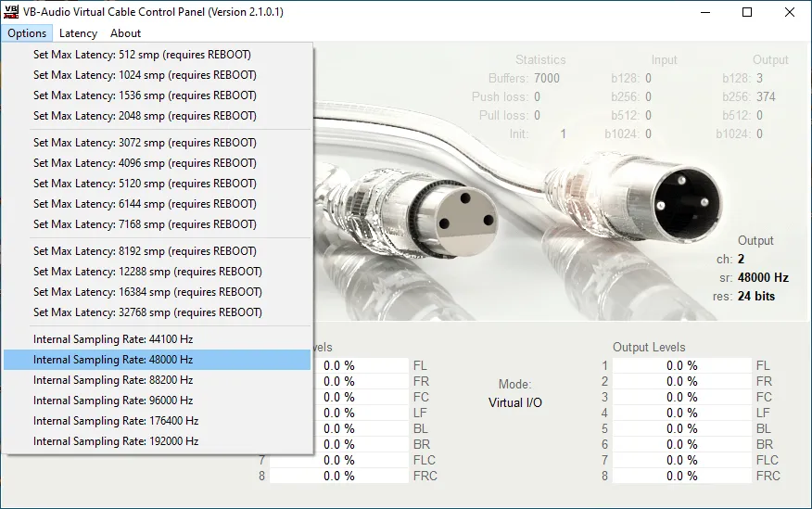Click the Buffers 7000 statistic value

547,79
